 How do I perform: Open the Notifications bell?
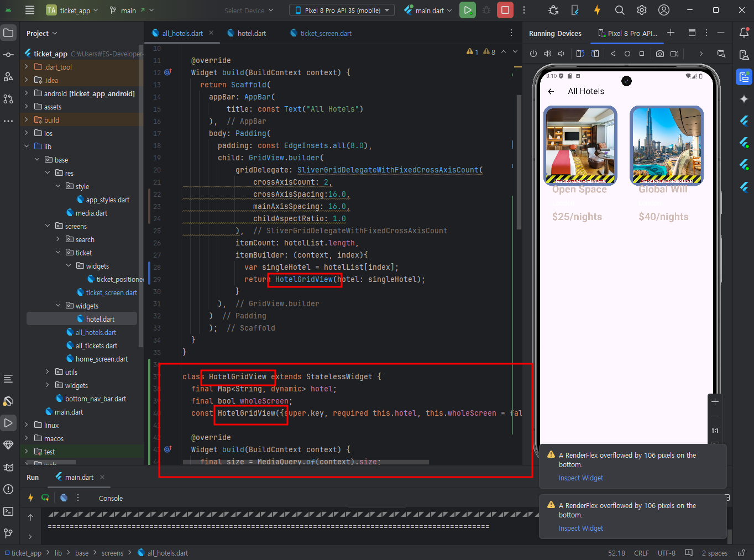pos(744,33)
